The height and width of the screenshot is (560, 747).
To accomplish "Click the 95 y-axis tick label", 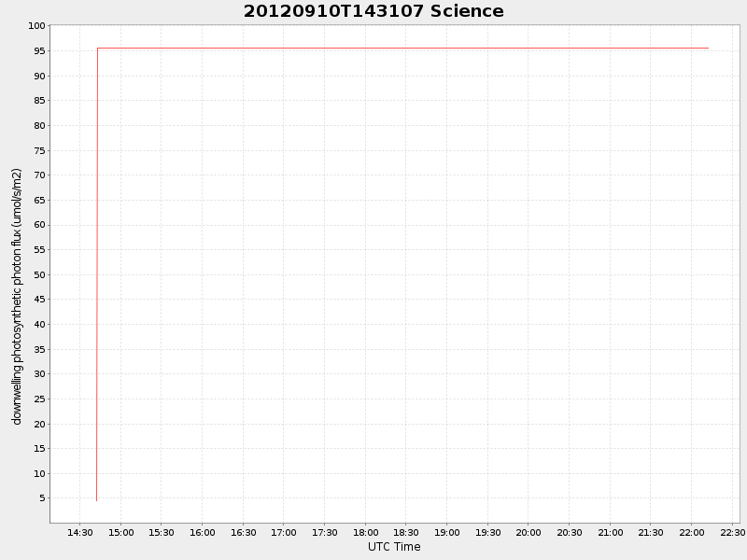I will coord(39,51).
